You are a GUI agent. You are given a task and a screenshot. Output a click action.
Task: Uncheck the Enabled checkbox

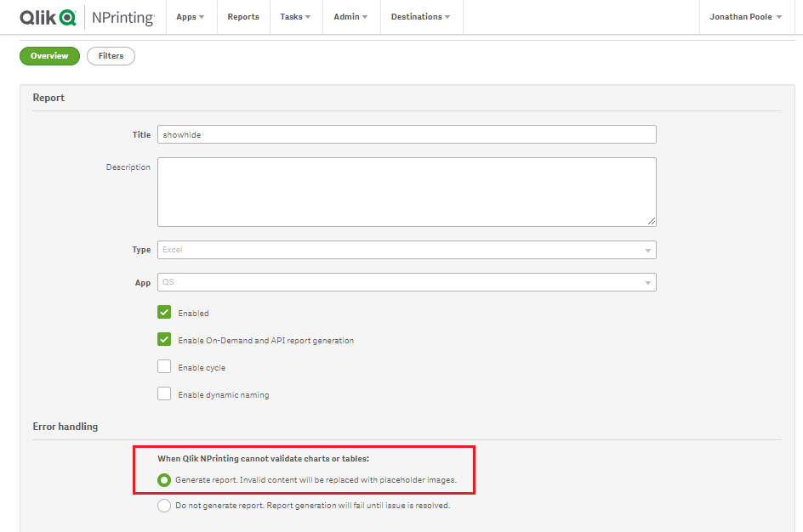(x=164, y=312)
